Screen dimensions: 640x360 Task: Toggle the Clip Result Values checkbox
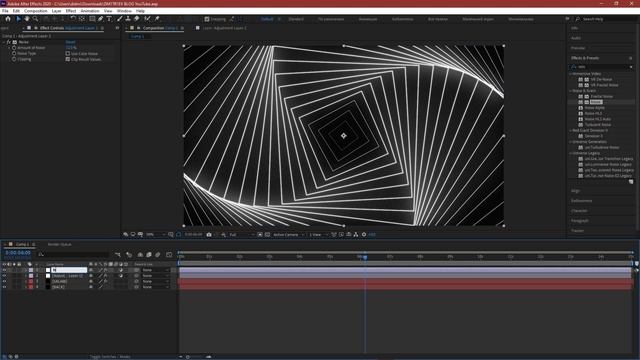coord(68,59)
